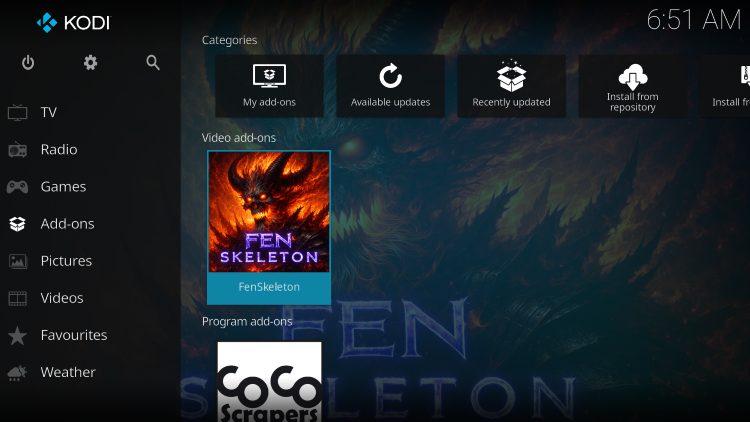Click the 6:51 AM clock
750x422 pixels.
[x=694, y=21]
